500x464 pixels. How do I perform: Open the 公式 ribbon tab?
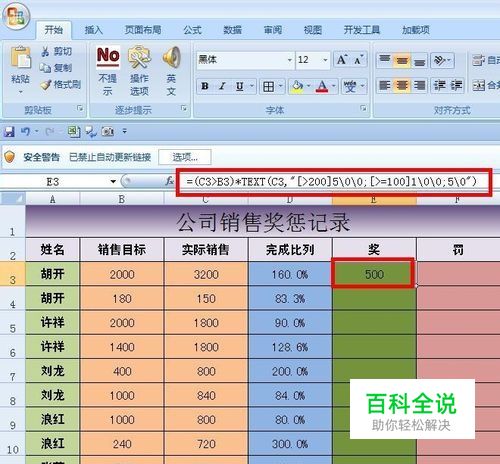192,30
